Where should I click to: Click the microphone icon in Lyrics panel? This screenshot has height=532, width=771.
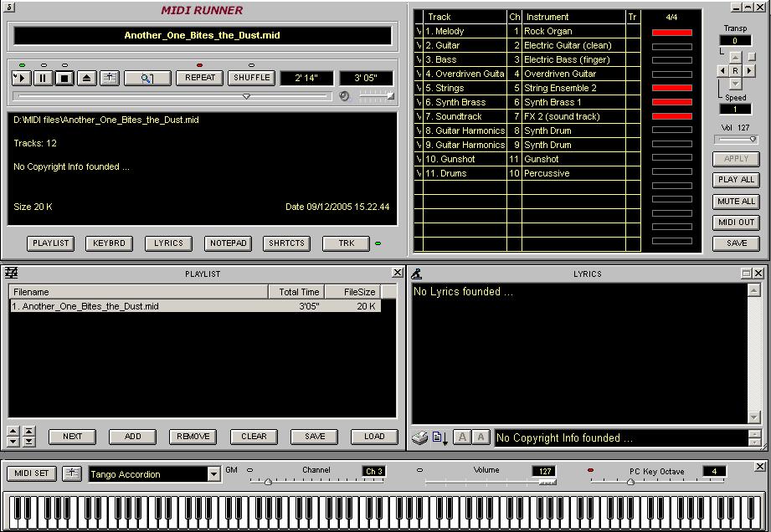pos(417,274)
